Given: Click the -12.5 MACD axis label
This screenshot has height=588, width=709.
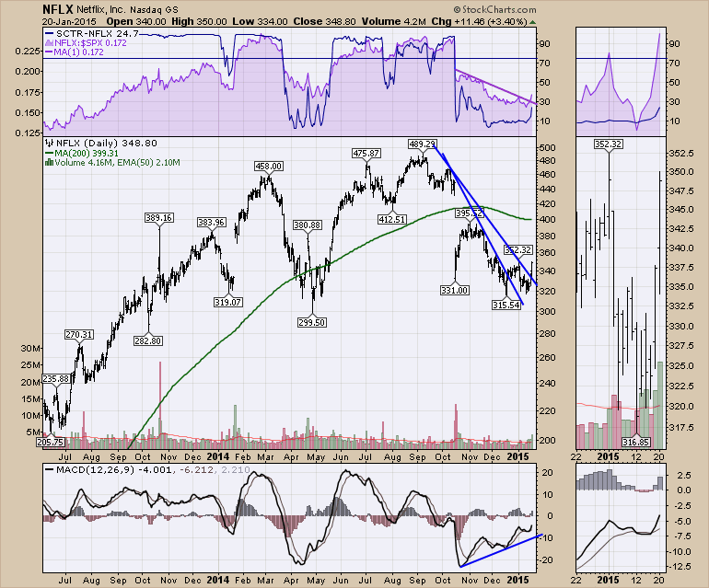Looking at the screenshot, I should 680,566.
